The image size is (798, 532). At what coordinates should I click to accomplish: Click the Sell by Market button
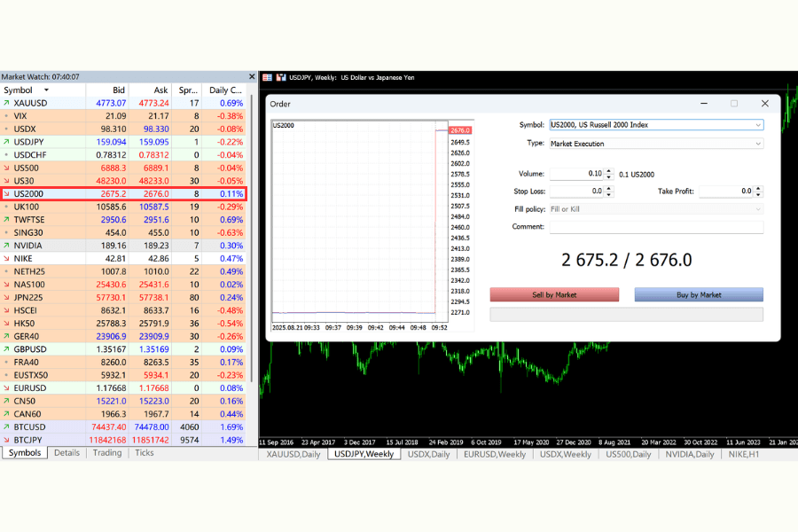coord(554,293)
